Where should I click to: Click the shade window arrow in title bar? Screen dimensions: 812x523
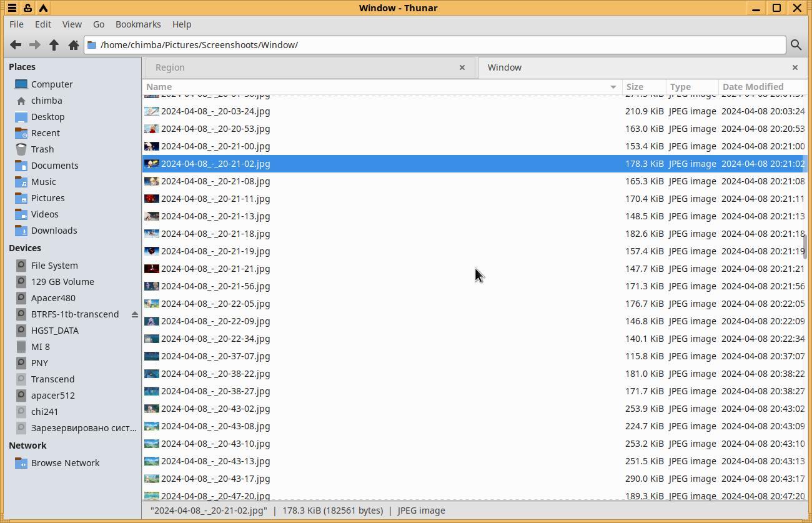pyautogui.click(x=43, y=8)
